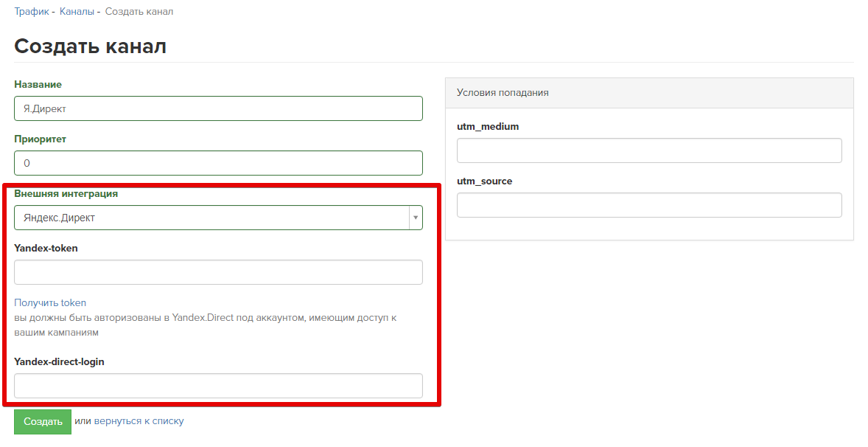
Task: Click the utm_source label
Action: (484, 181)
